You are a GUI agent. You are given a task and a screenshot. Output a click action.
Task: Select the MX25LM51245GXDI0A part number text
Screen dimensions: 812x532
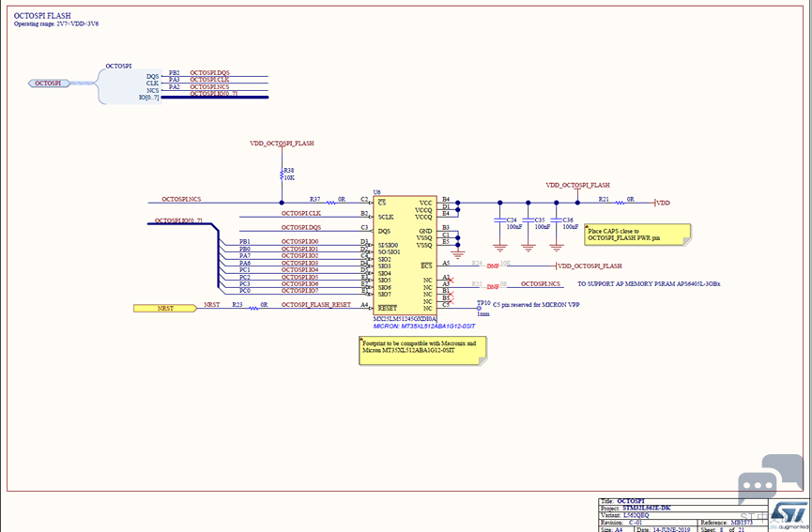click(405, 319)
